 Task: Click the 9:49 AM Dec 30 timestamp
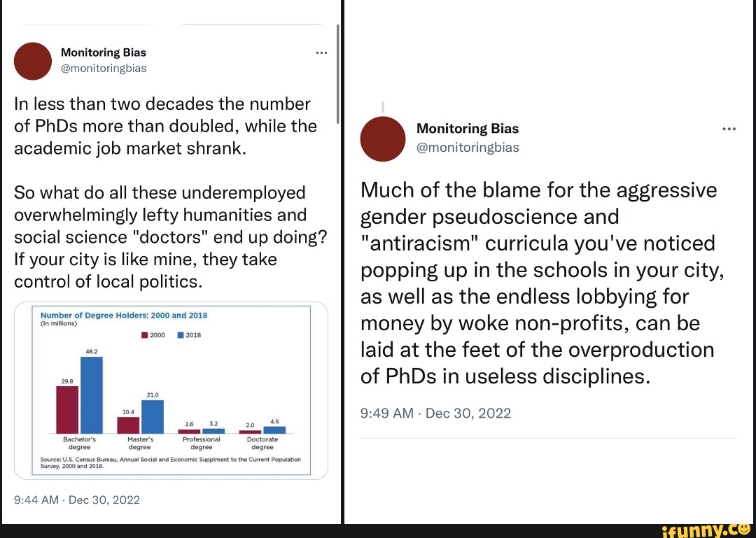[x=435, y=413]
